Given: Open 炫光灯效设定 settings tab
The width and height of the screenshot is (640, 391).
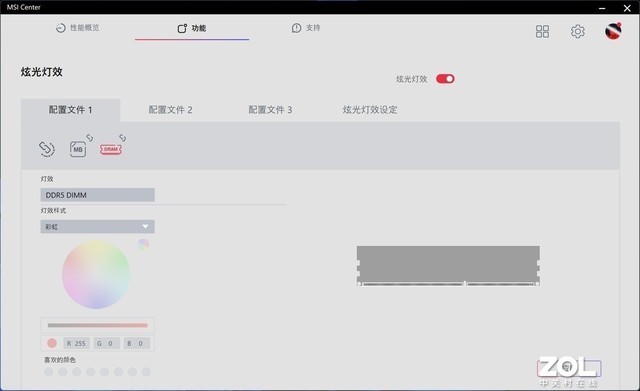Looking at the screenshot, I should pyautogui.click(x=370, y=110).
